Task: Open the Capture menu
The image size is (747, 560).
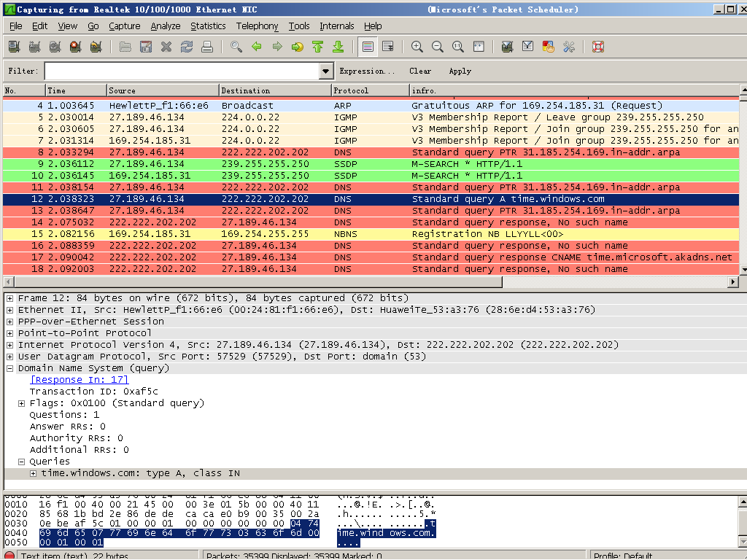Action: coord(124,26)
